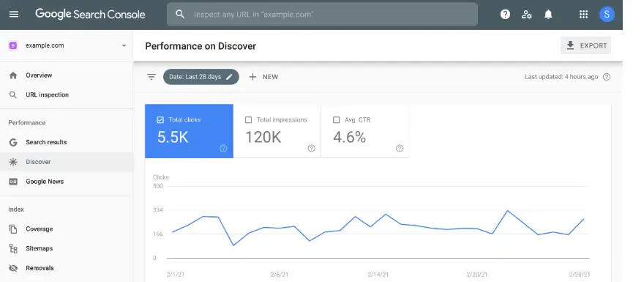The width and height of the screenshot is (644, 282).
Task: Click the Overview home icon
Action: [13, 75]
